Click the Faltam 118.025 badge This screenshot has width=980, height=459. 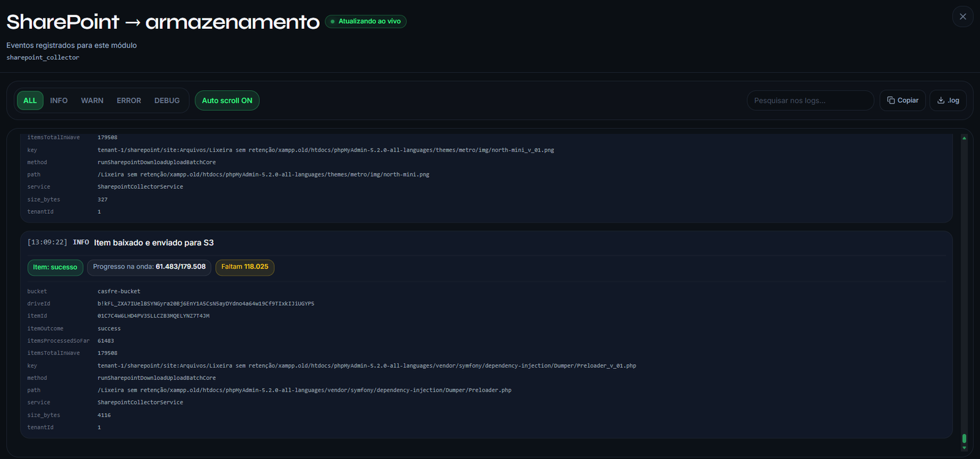tap(245, 267)
